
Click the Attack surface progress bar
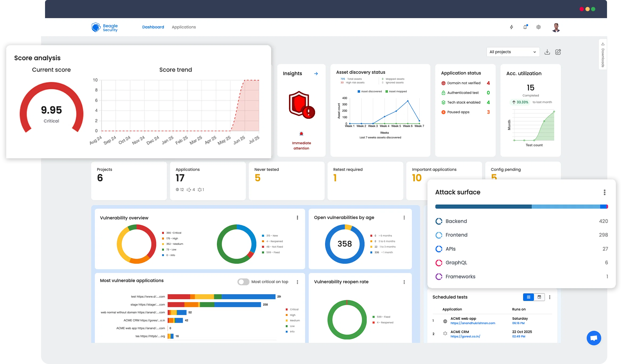(x=521, y=207)
